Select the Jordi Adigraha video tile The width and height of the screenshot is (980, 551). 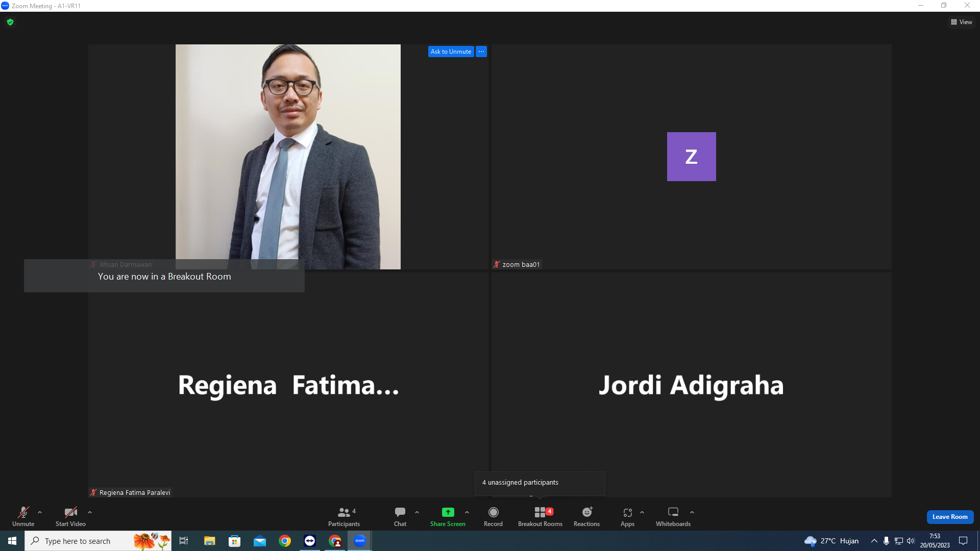[x=691, y=385]
